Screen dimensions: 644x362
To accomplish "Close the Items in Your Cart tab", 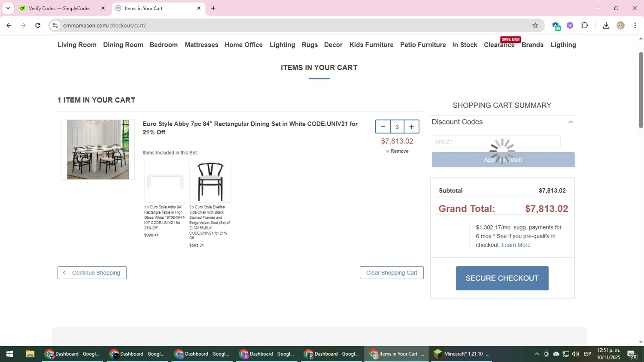I will point(199,8).
